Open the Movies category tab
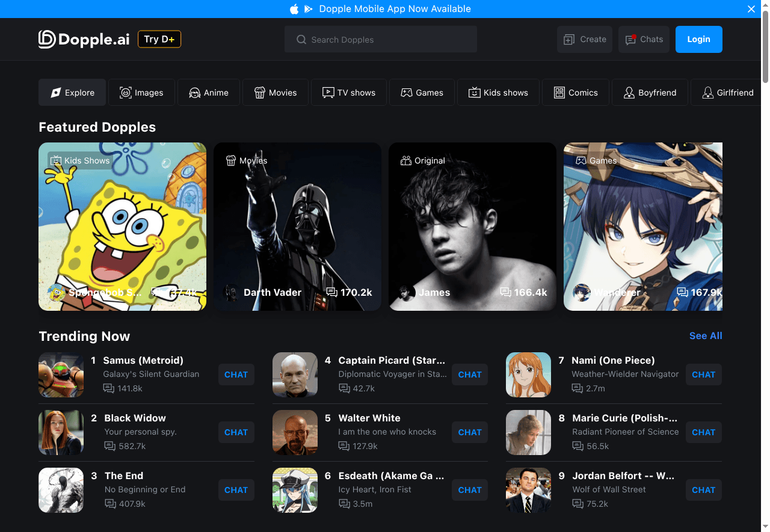 point(276,93)
